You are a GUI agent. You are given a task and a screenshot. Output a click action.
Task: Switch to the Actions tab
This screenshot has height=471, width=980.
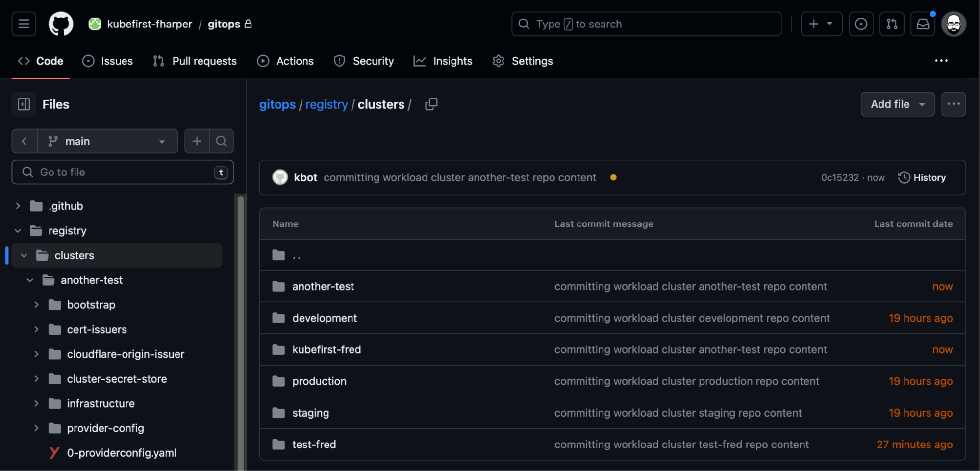(285, 61)
